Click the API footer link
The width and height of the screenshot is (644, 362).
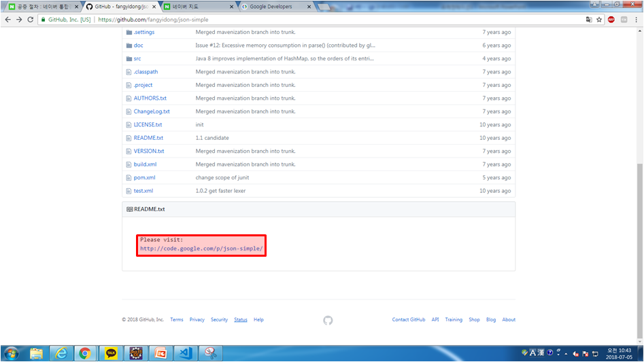point(435,319)
